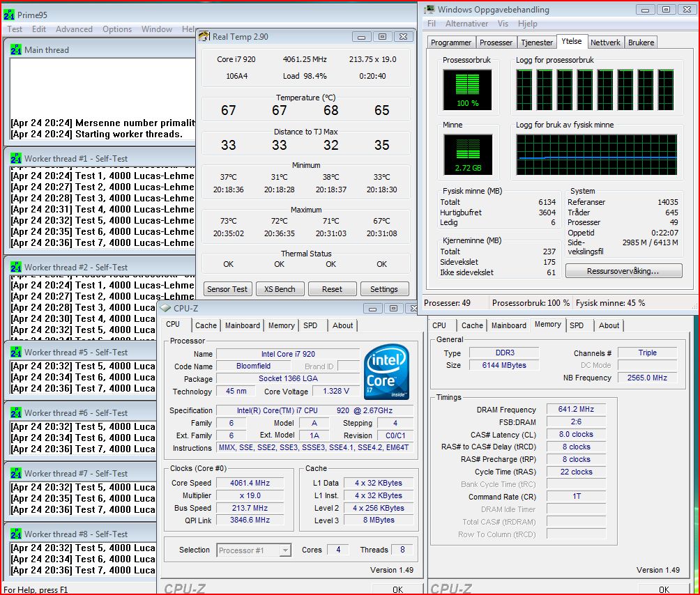The image size is (700, 595).
Task: Click the 4061.25 MHz reading in Real Temp
Action: [305, 59]
